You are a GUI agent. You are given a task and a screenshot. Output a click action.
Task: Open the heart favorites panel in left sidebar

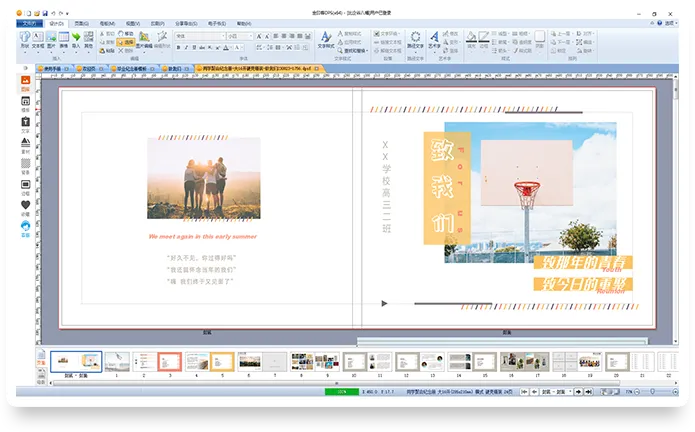point(26,205)
